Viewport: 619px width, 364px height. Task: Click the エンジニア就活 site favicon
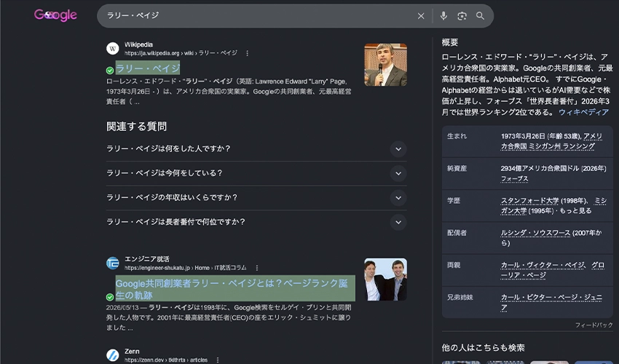click(112, 263)
